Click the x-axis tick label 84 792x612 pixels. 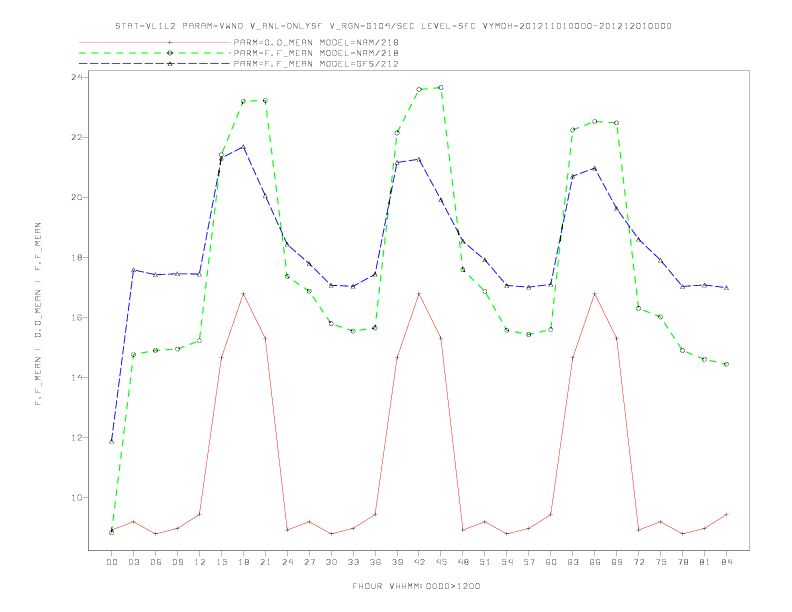726,562
